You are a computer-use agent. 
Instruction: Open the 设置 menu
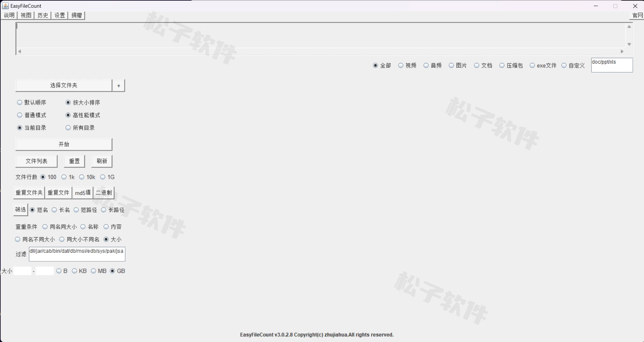pos(60,15)
